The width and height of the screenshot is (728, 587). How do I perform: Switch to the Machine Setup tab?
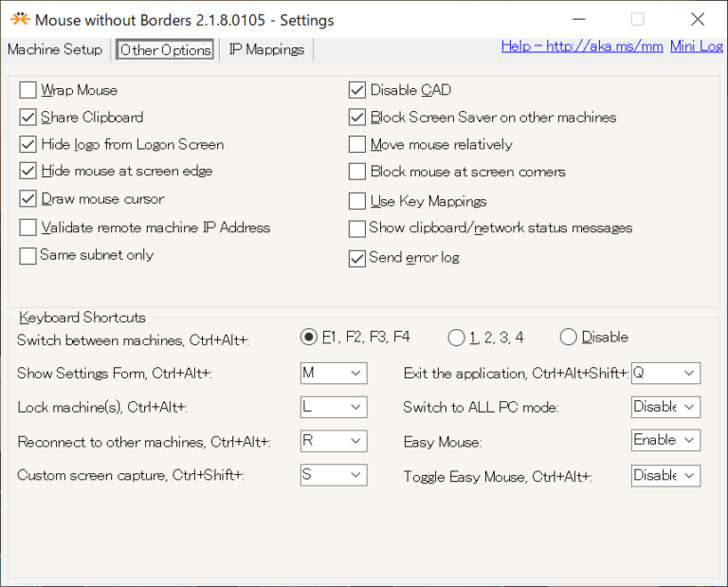coord(55,50)
